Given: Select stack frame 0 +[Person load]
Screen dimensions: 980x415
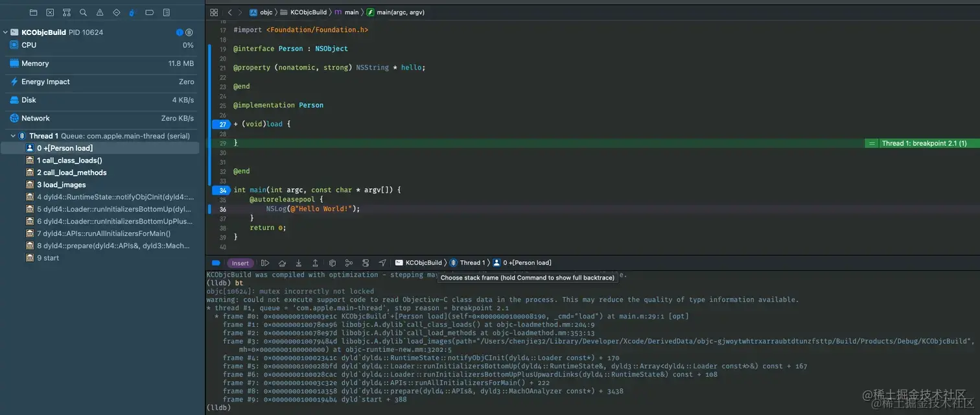Looking at the screenshot, I should coord(100,148).
